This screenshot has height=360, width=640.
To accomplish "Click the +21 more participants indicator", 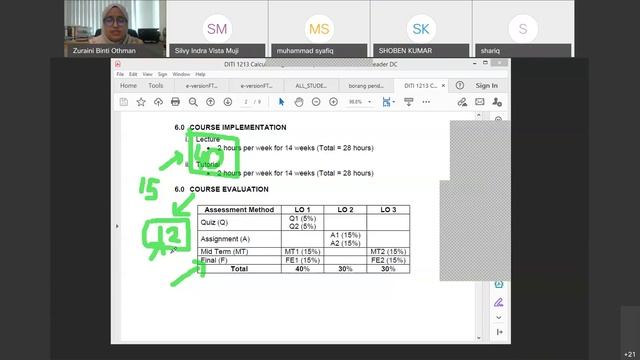I will (x=630, y=354).
